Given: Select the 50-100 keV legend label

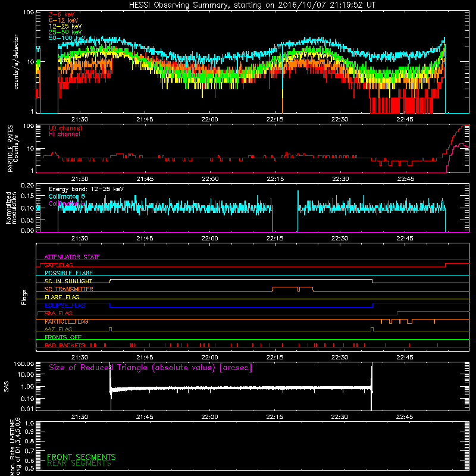Looking at the screenshot, I should tap(67, 38).
